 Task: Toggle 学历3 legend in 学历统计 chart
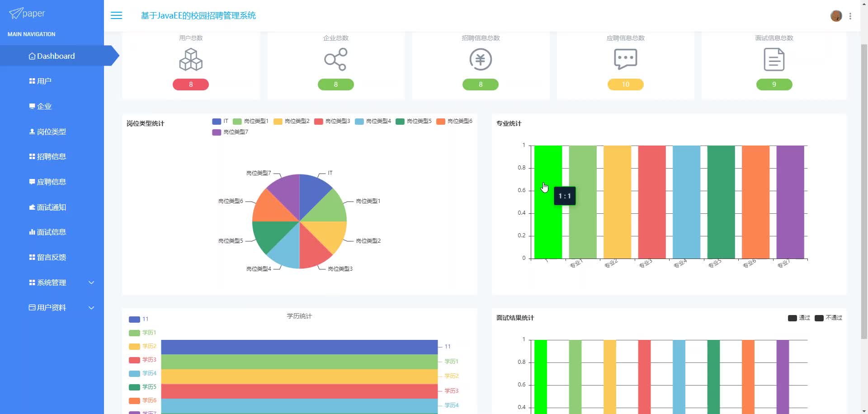click(x=142, y=360)
